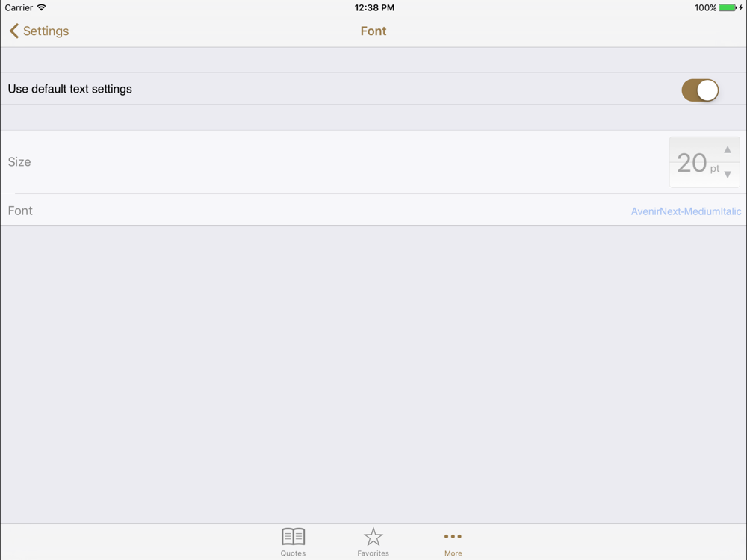
Task: Tap the Wi-Fi status icon
Action: pos(41,7)
